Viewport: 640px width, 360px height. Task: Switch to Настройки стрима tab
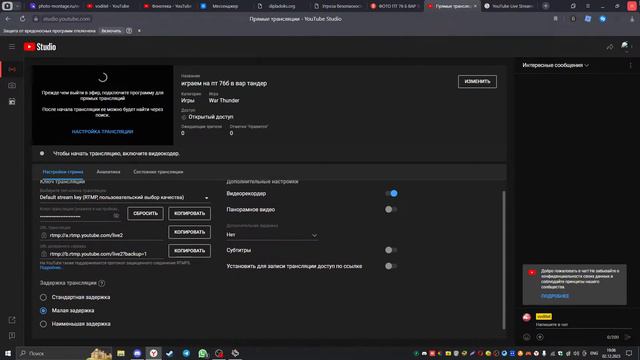click(63, 172)
